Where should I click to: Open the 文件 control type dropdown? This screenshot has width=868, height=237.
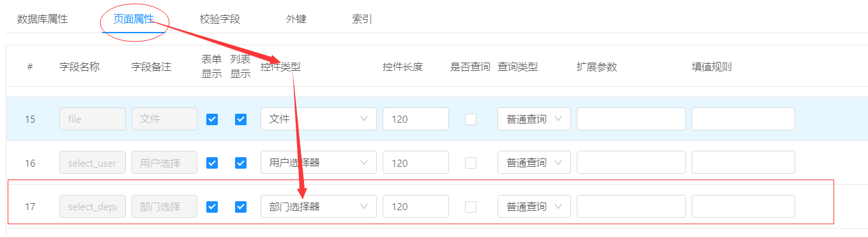(319, 119)
